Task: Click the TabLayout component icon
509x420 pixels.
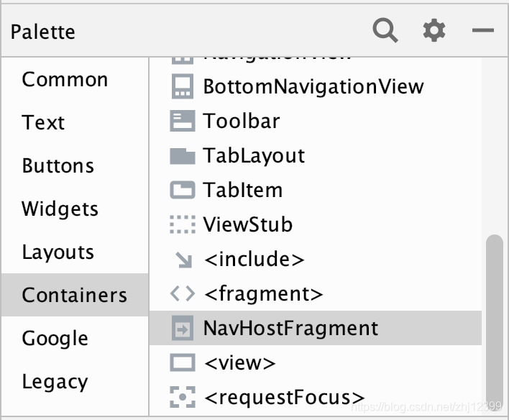Action: point(183,156)
